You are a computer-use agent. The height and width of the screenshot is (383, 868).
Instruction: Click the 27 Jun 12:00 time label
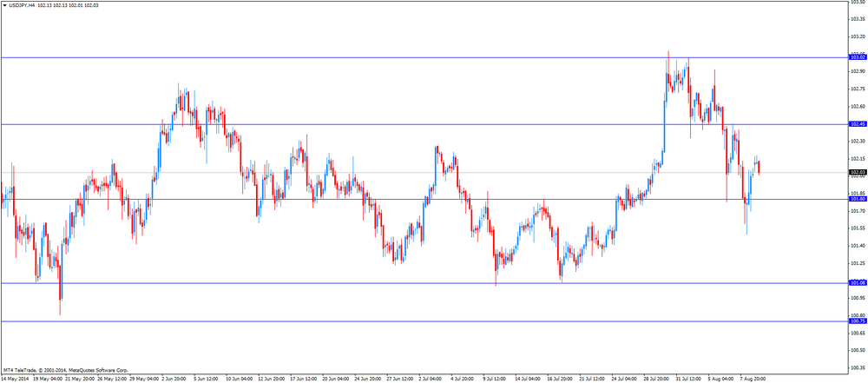[401, 380]
